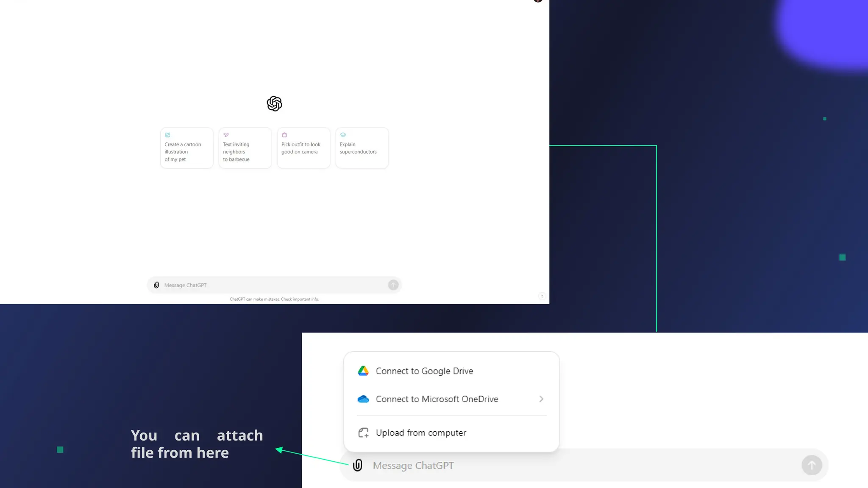Click the icon on the Text inviting neighbors card
868x488 pixels.
click(226, 135)
